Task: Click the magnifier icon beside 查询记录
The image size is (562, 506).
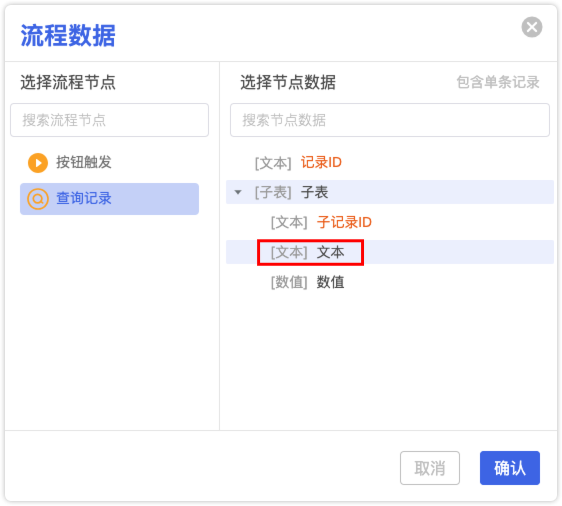Action: pyautogui.click(x=38, y=199)
